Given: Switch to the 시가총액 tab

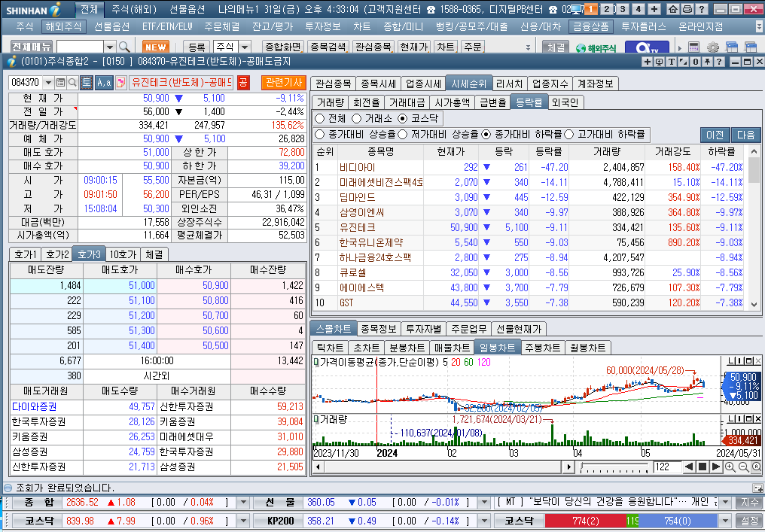Looking at the screenshot, I should tap(452, 102).
